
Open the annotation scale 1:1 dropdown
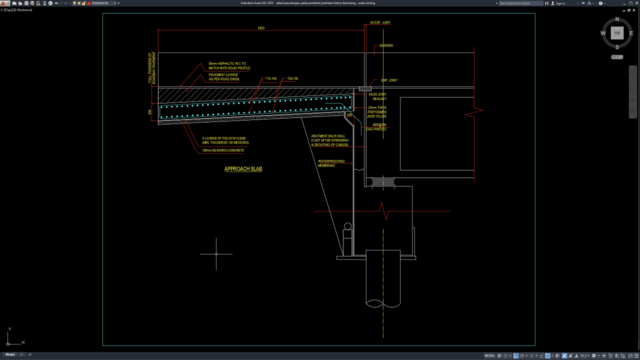(x=585, y=356)
